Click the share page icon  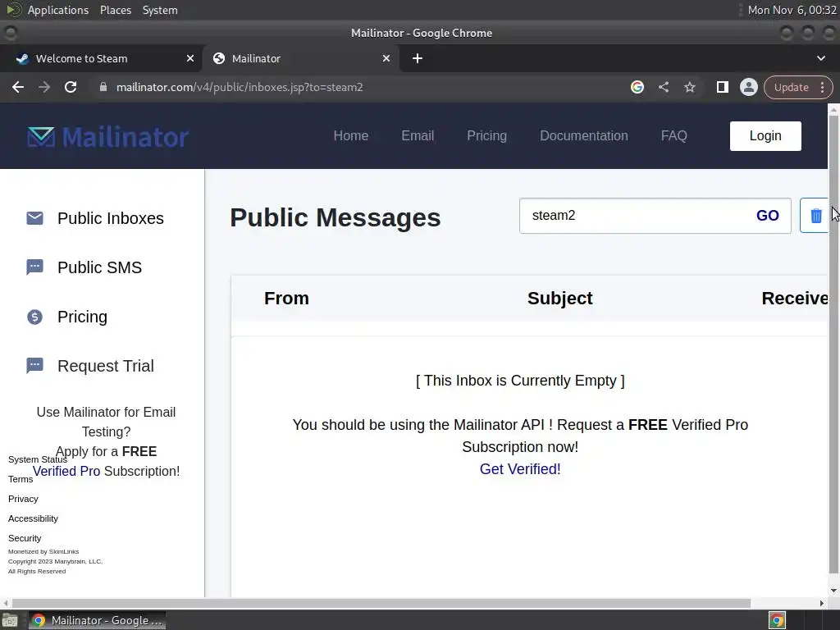pyautogui.click(x=663, y=87)
